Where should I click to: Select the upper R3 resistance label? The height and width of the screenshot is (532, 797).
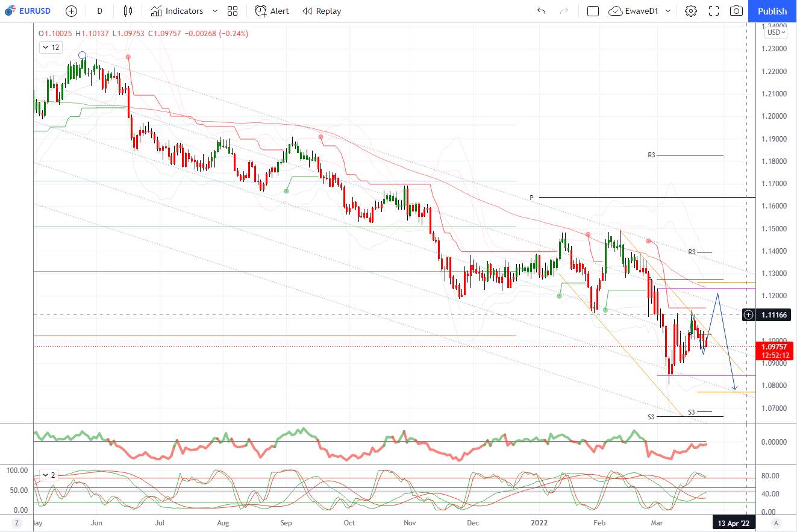pyautogui.click(x=652, y=155)
